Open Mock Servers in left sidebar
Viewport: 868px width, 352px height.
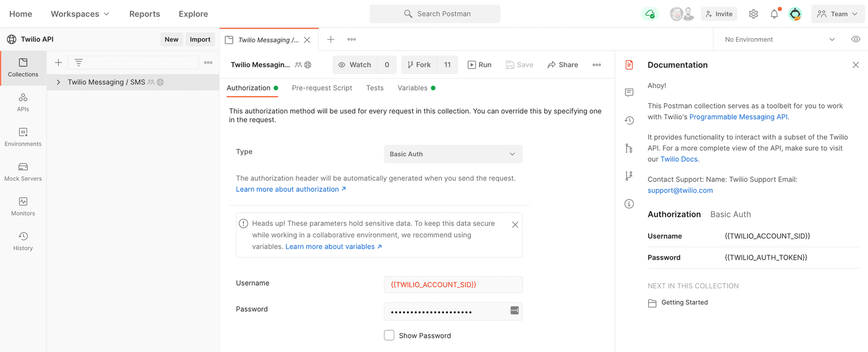tap(23, 172)
